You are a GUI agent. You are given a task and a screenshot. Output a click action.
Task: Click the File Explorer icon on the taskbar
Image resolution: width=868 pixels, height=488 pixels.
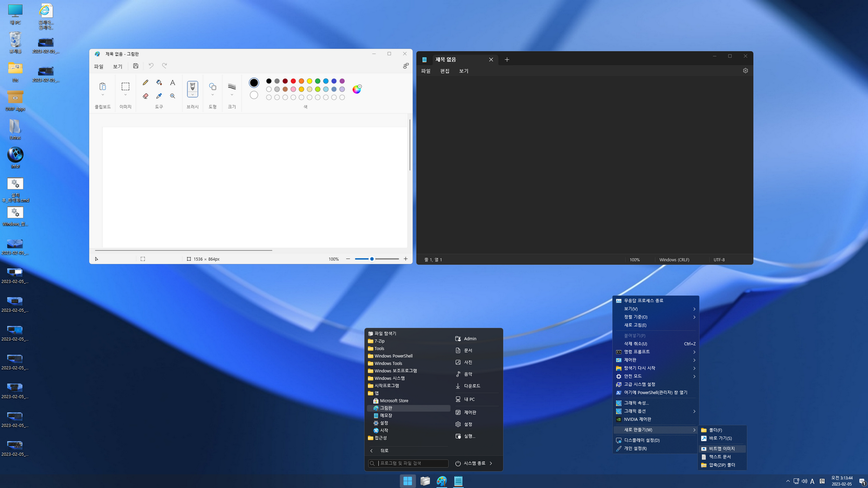click(x=425, y=481)
